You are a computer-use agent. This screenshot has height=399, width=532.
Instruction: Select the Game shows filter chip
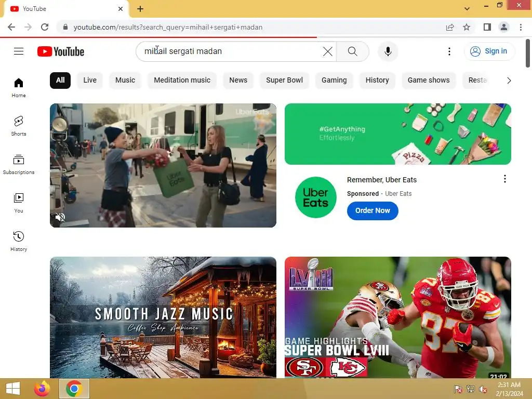click(429, 81)
